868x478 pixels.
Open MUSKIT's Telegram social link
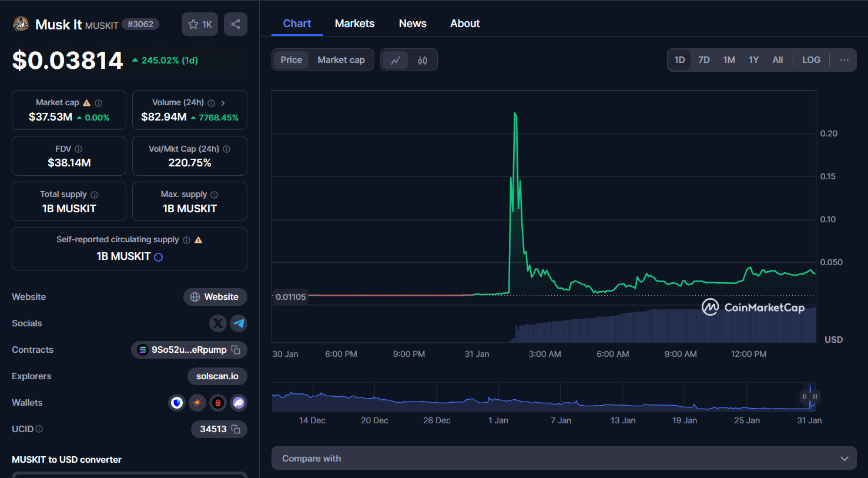[239, 323]
